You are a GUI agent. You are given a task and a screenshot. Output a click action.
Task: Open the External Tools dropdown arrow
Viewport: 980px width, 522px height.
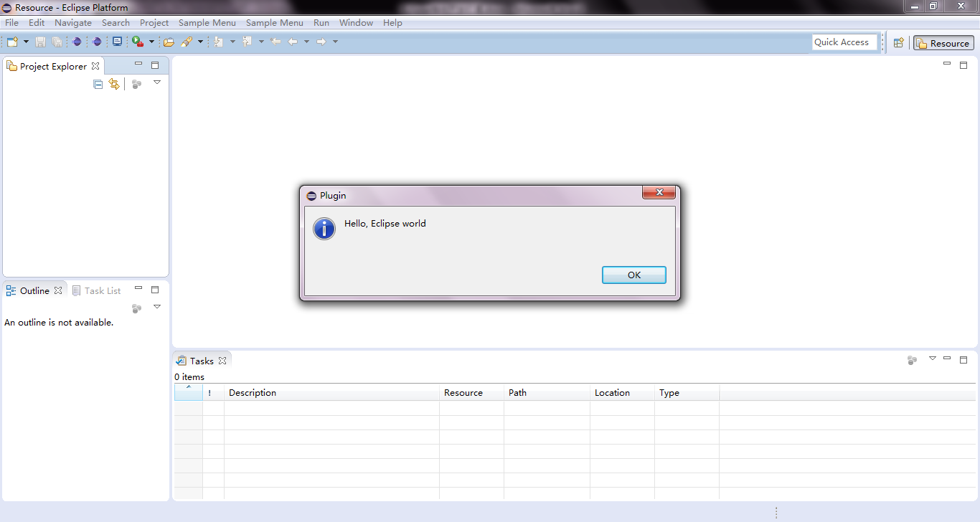point(151,42)
